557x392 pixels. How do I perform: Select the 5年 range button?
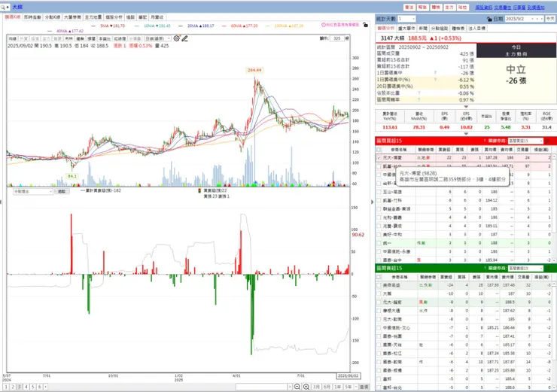coord(349,387)
